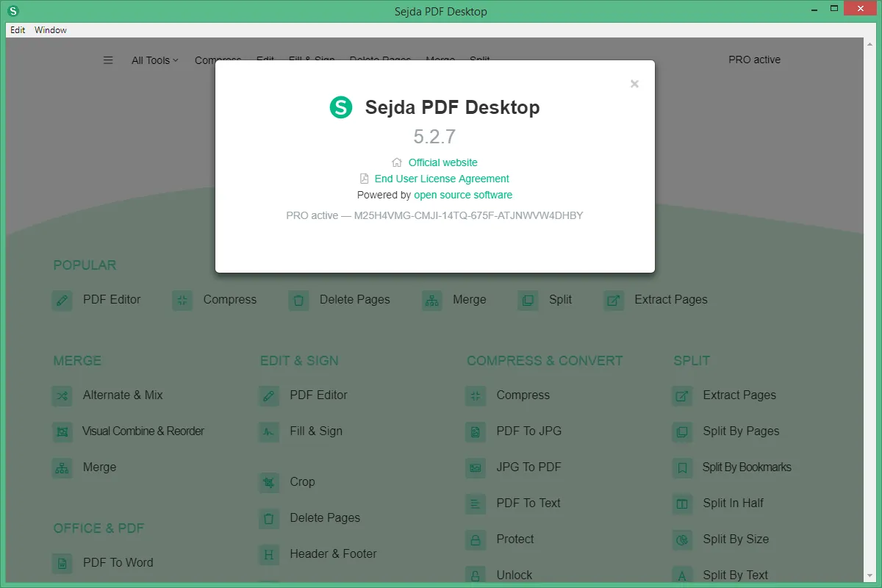
Task: Open the Alternate & Mix tool
Action: click(x=123, y=395)
